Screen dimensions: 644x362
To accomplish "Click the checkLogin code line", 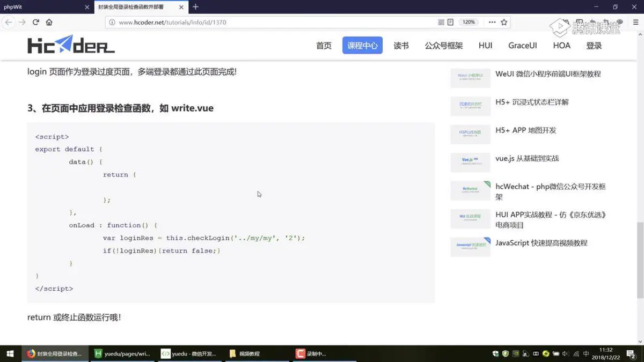I will tap(204, 238).
